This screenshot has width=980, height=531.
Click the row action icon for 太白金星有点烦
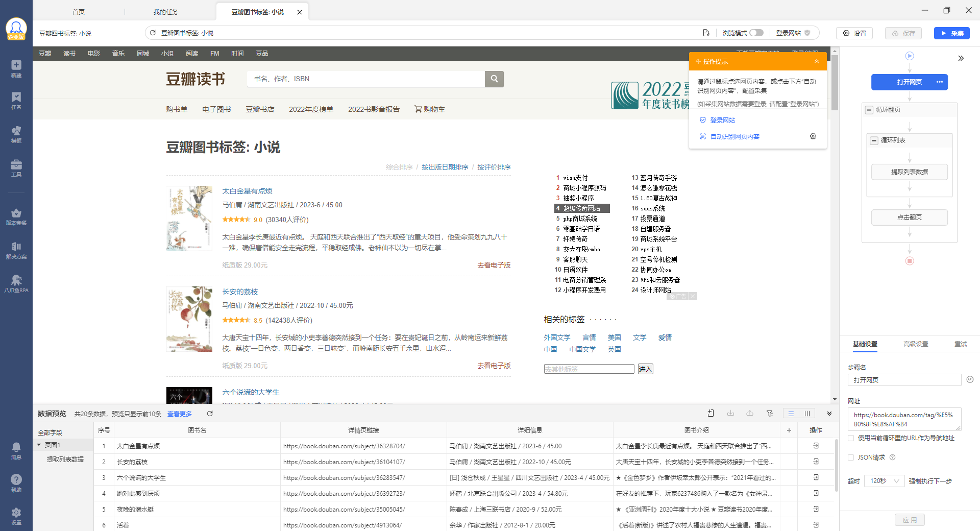pyautogui.click(x=816, y=446)
